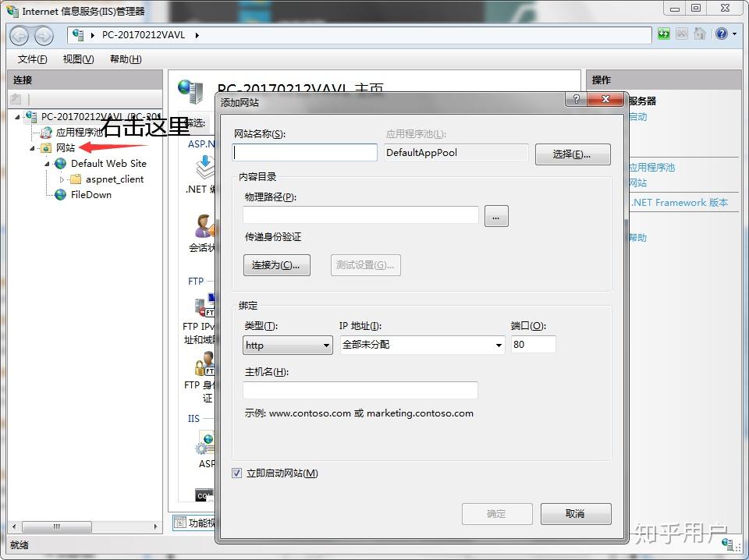Select the 应用程序池 icon in connections tree
The height and width of the screenshot is (560, 749).
pyautogui.click(x=46, y=133)
